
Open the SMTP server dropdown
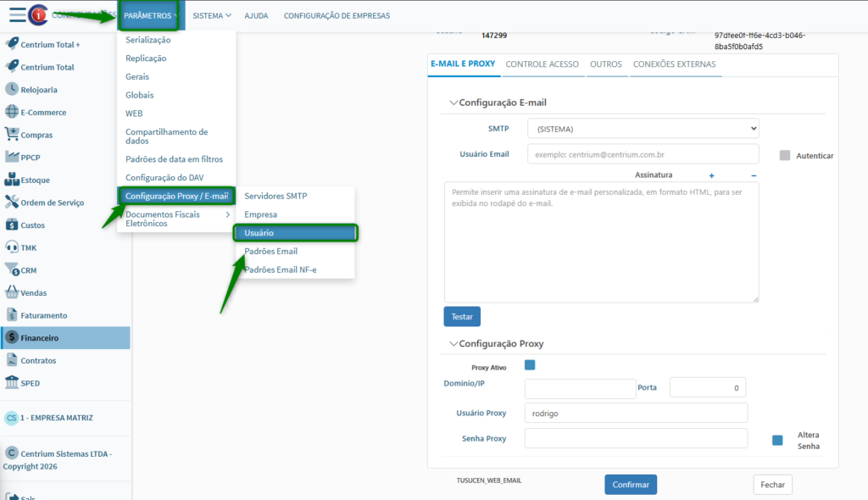point(643,129)
